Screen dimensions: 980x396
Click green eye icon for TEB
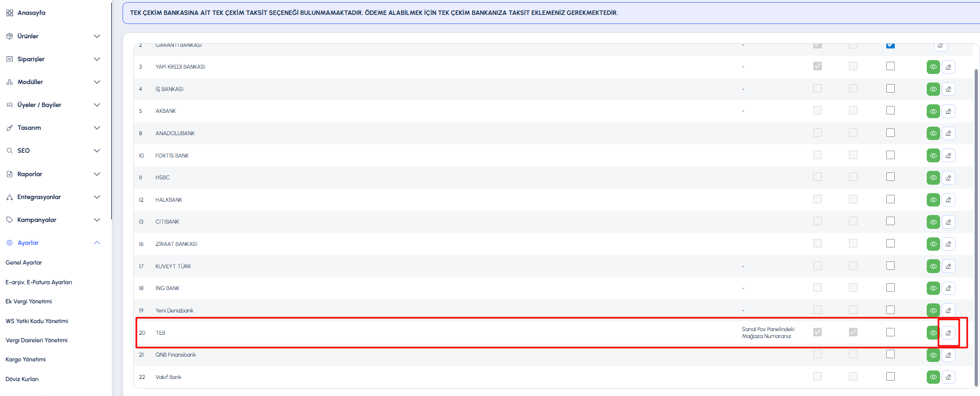933,333
